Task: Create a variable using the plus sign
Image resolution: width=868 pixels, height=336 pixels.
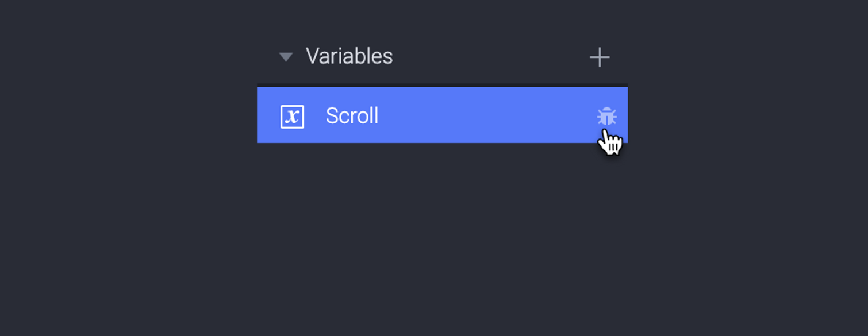Action: [599, 57]
